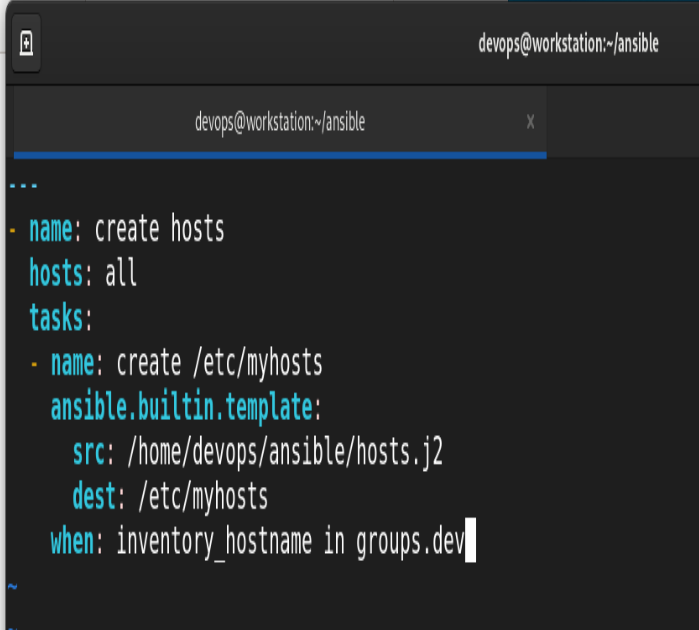
Task: Select the devops@workstation:~/ansible tab
Action: (x=280, y=122)
